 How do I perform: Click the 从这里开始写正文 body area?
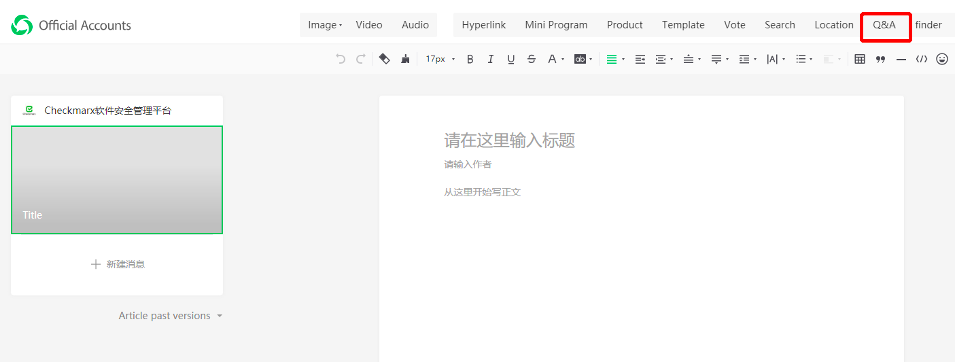click(x=482, y=192)
